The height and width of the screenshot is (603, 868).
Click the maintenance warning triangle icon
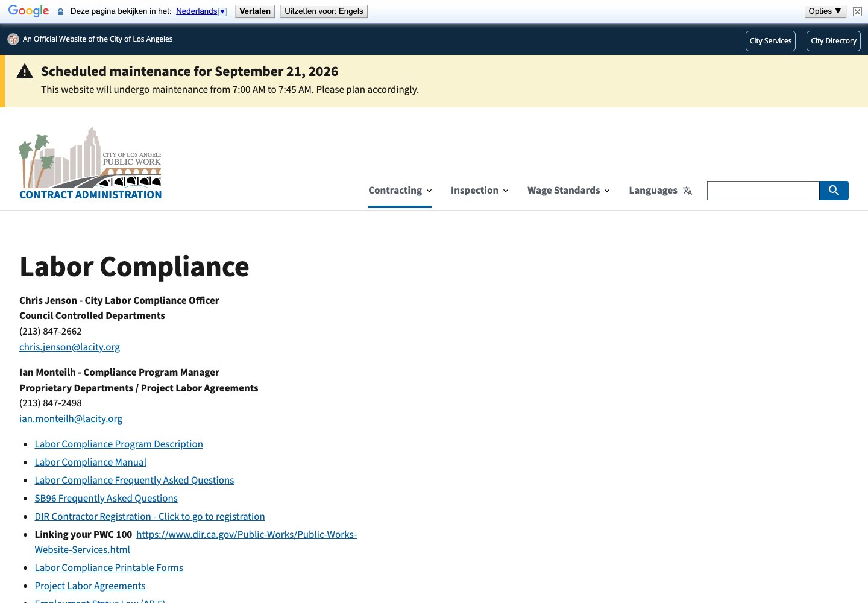[25, 71]
